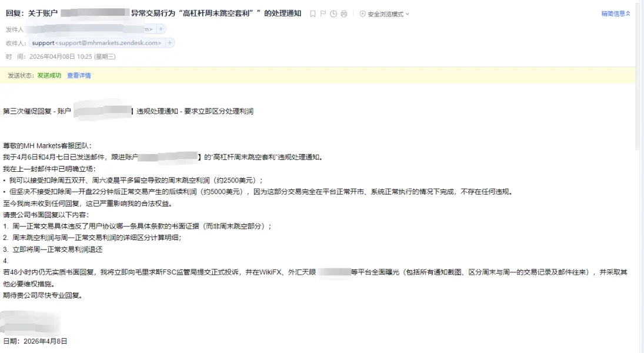Click the chevron arrow next to 精简信息

coord(628,14)
